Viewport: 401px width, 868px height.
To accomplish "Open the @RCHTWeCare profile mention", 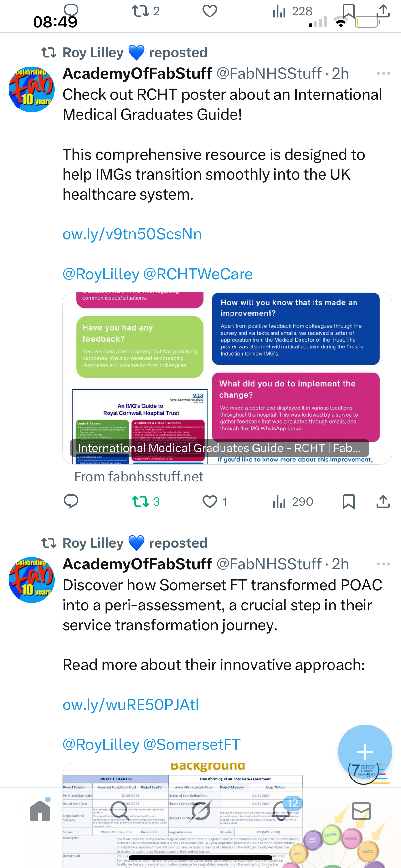I will (198, 274).
